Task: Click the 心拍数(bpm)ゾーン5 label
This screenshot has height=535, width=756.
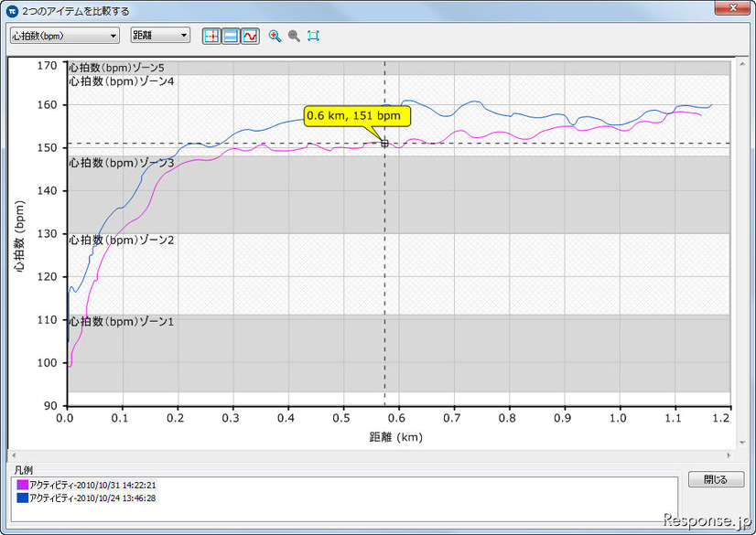Action: point(116,68)
